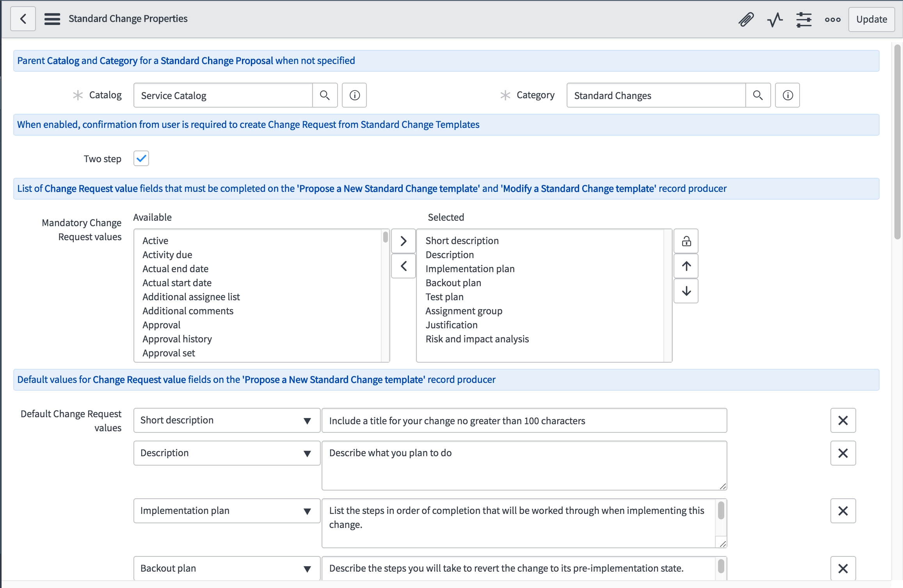Viewport: 903px width, 588px height.
Task: Click the lock icon next to Selected list
Action: [x=686, y=241]
